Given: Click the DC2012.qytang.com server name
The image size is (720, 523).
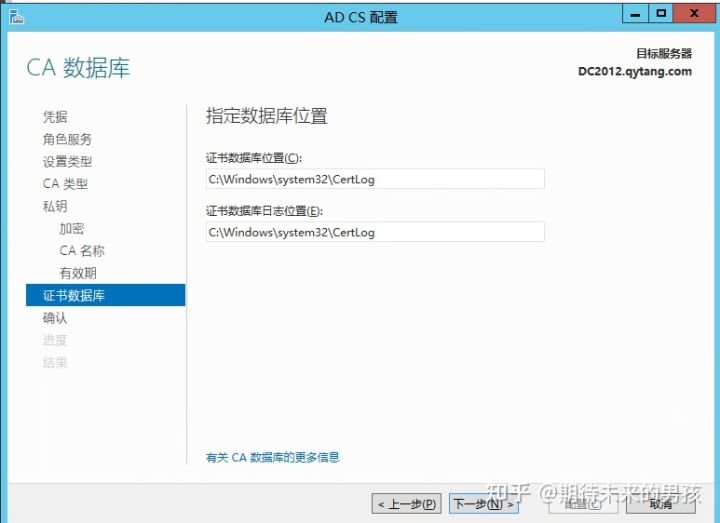Looking at the screenshot, I should coord(635,72).
